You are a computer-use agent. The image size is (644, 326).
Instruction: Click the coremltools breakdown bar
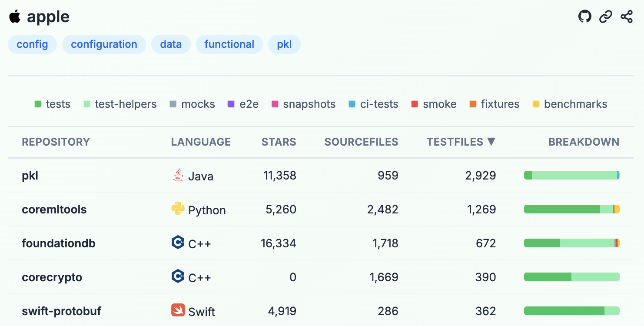tap(572, 209)
